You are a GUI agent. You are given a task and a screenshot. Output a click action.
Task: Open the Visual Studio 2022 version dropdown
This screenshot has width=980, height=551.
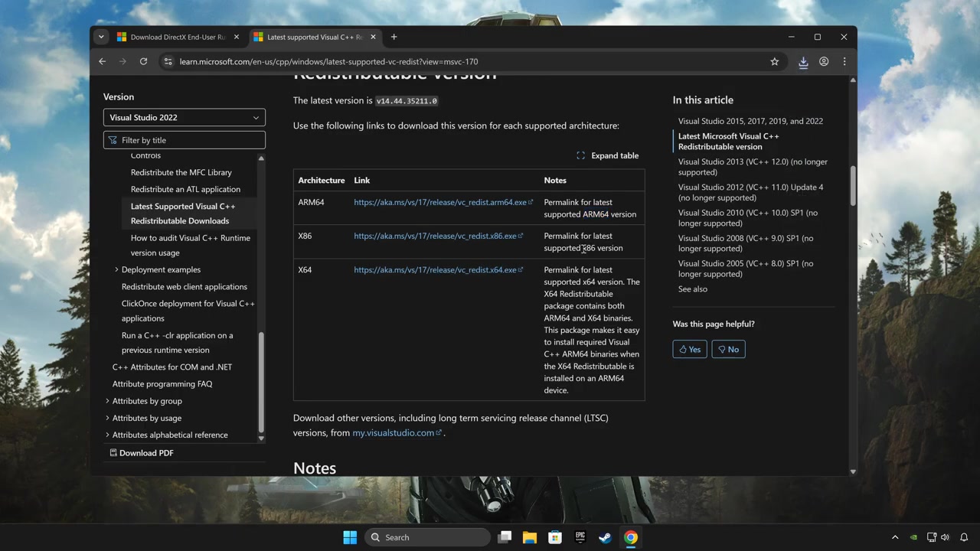(x=185, y=117)
